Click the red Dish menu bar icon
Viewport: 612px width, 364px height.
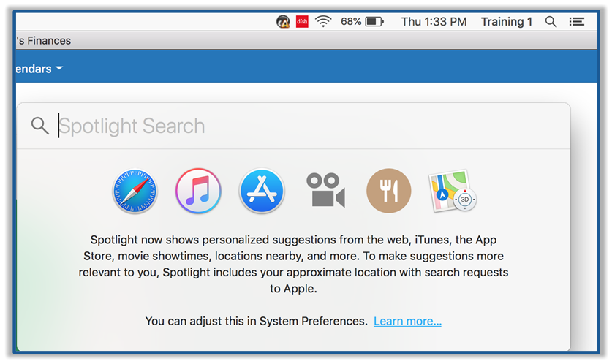coord(302,22)
